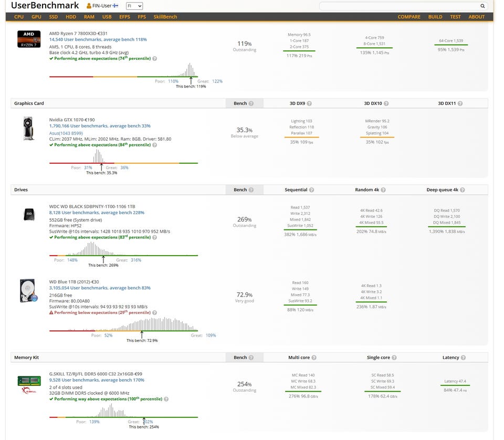The width and height of the screenshot is (504, 440).
Task: Go to the ABOUT page
Action: pyautogui.click(x=476, y=17)
